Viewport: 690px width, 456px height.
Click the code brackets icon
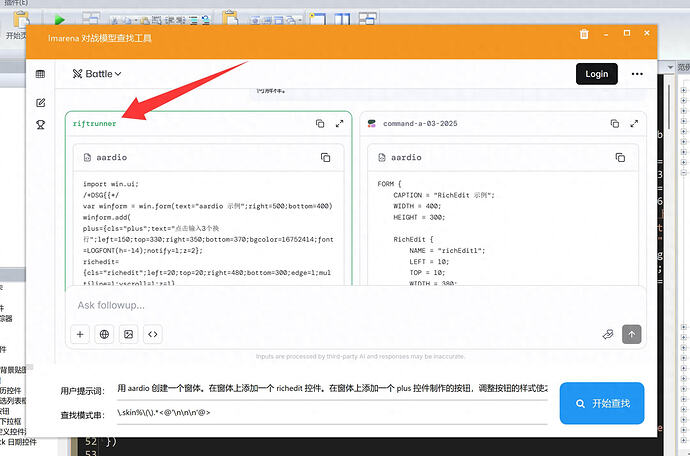(x=153, y=335)
